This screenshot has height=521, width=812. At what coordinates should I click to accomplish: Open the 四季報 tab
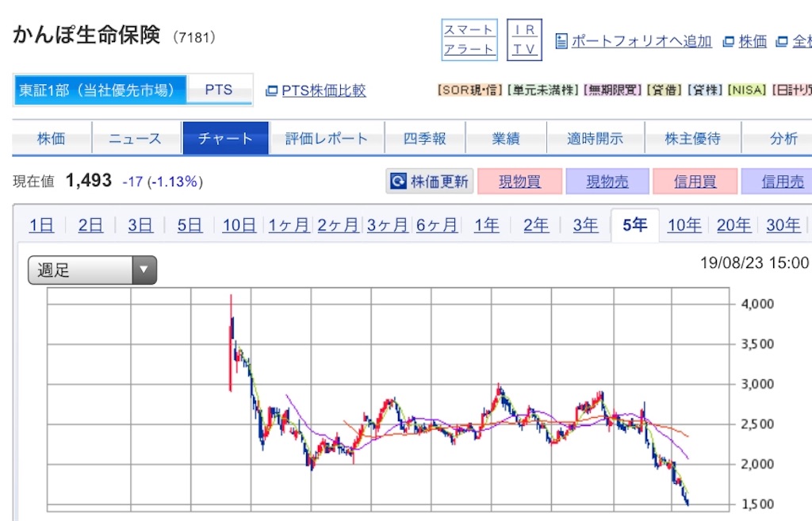point(425,138)
